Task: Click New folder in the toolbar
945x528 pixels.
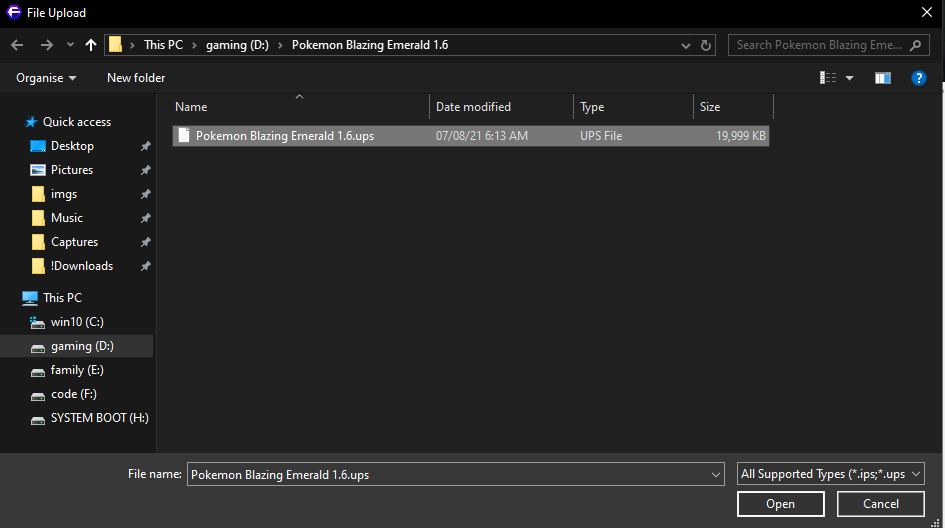Action: tap(136, 78)
